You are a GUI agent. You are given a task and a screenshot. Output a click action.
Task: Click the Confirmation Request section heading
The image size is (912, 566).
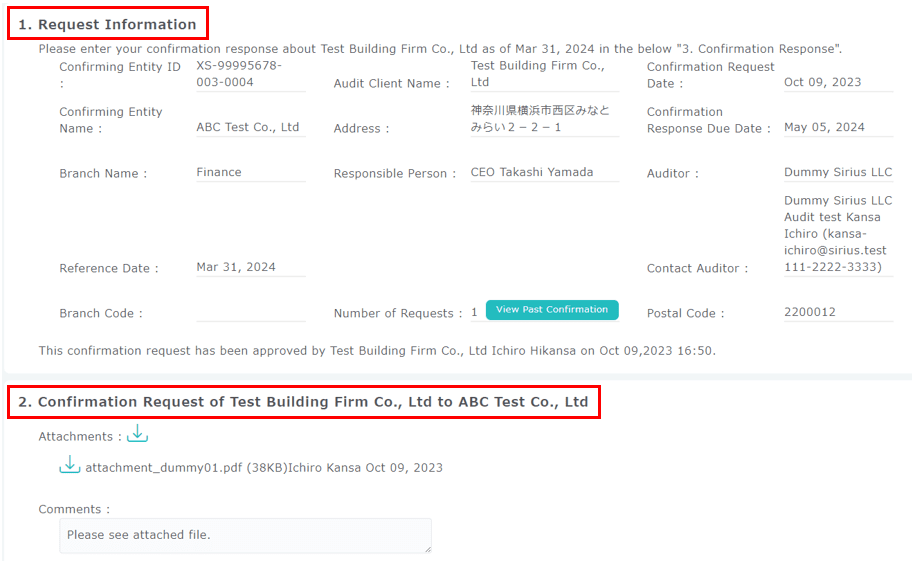point(304,402)
